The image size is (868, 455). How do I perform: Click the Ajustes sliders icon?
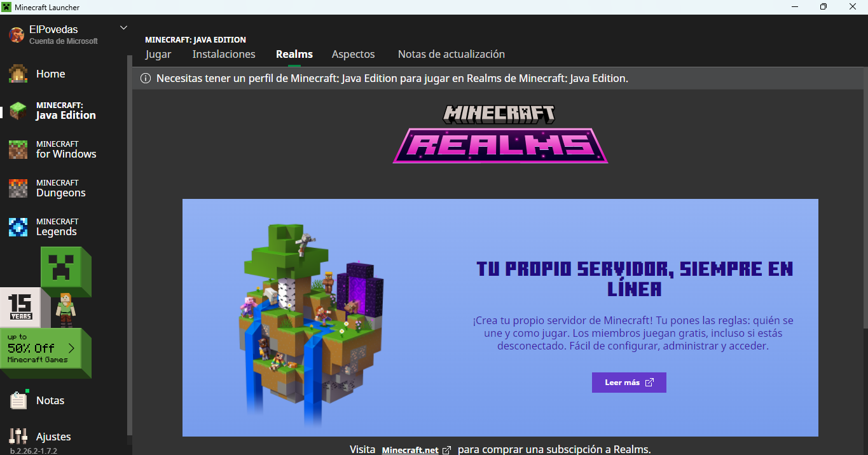[x=18, y=437]
